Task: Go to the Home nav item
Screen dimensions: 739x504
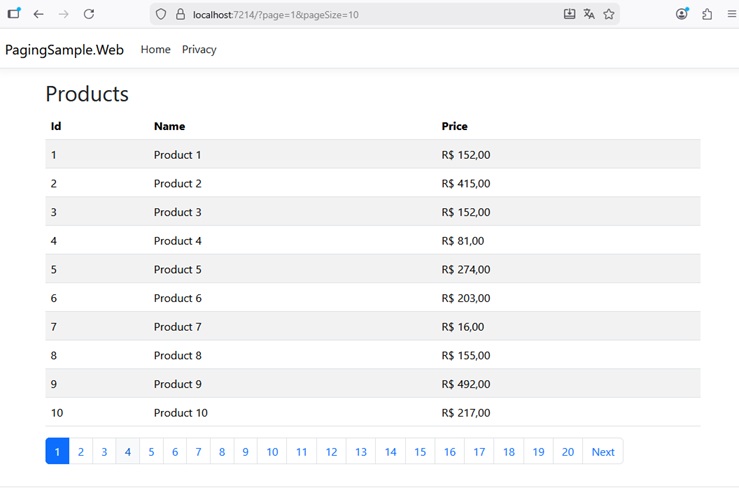Action: pos(155,49)
